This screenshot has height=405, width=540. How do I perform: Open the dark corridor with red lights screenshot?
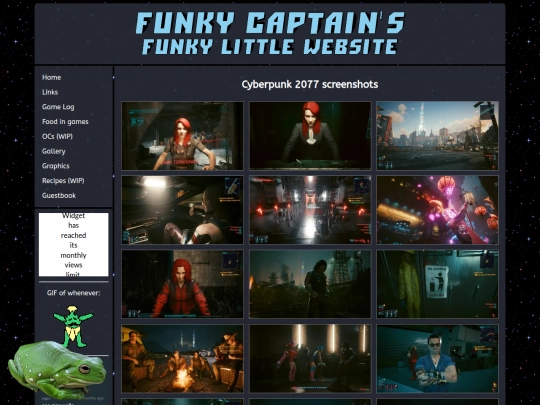[310, 210]
